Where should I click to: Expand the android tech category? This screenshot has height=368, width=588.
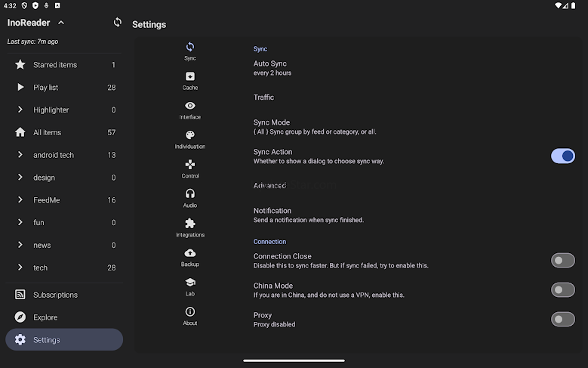pyautogui.click(x=20, y=155)
